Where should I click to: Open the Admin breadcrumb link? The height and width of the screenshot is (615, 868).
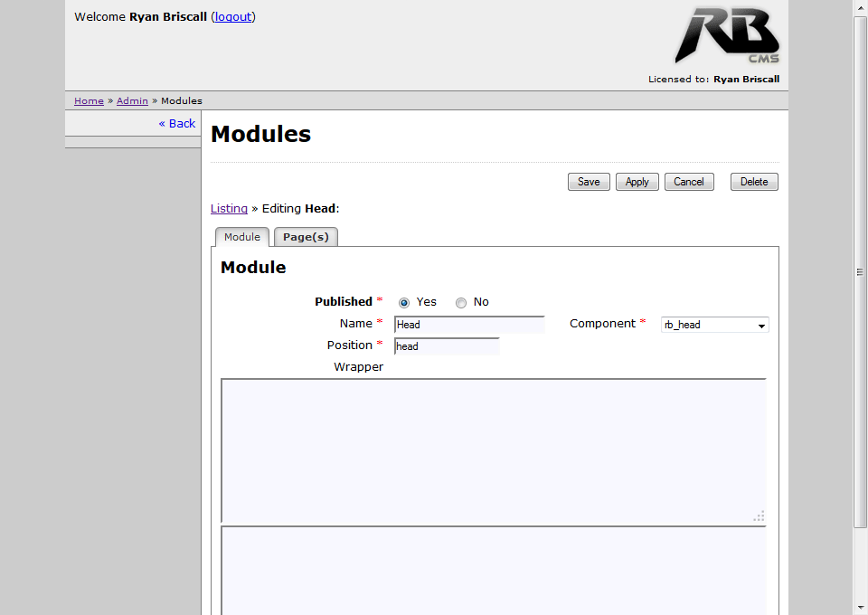pyautogui.click(x=132, y=101)
